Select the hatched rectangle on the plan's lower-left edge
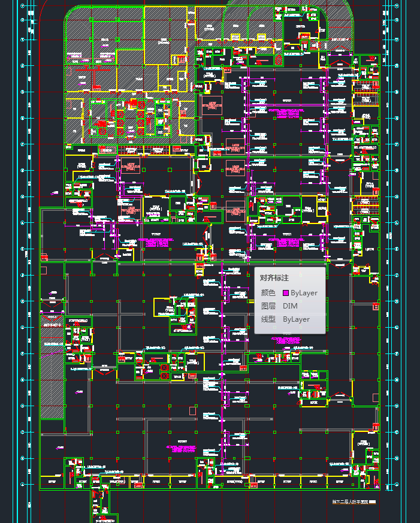 (52, 371)
